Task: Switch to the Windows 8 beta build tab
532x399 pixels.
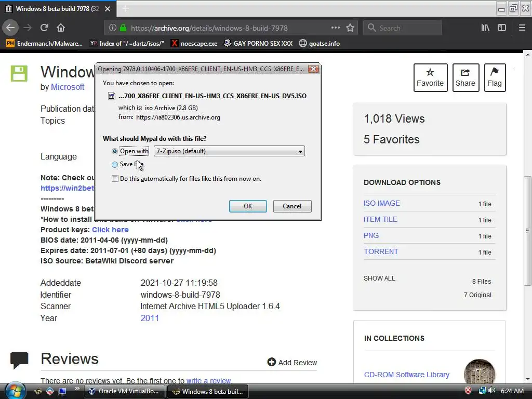Action: [58, 9]
